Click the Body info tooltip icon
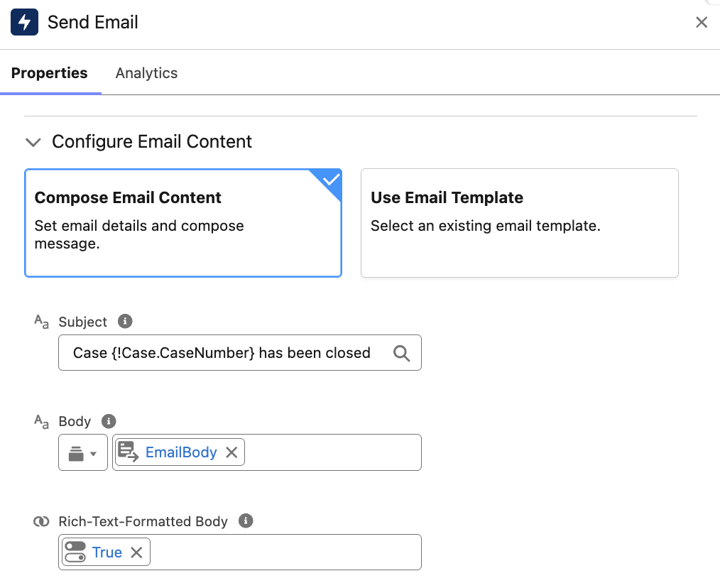 point(108,420)
